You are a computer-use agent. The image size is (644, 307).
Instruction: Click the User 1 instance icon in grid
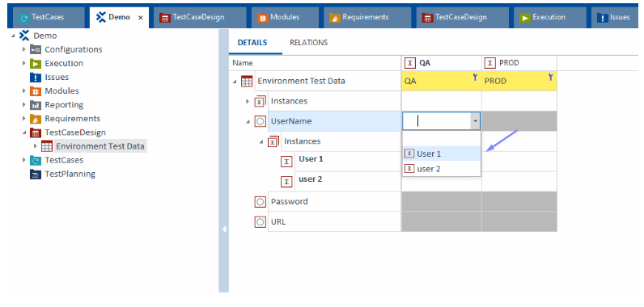coord(286,162)
